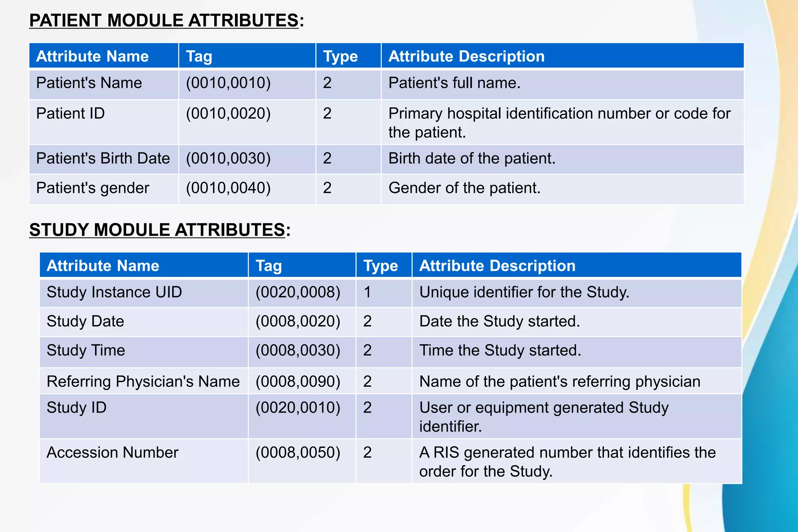Click the PATIENT MODULE ATTRIBUTES heading
This screenshot has height=532, width=798.
[166, 21]
